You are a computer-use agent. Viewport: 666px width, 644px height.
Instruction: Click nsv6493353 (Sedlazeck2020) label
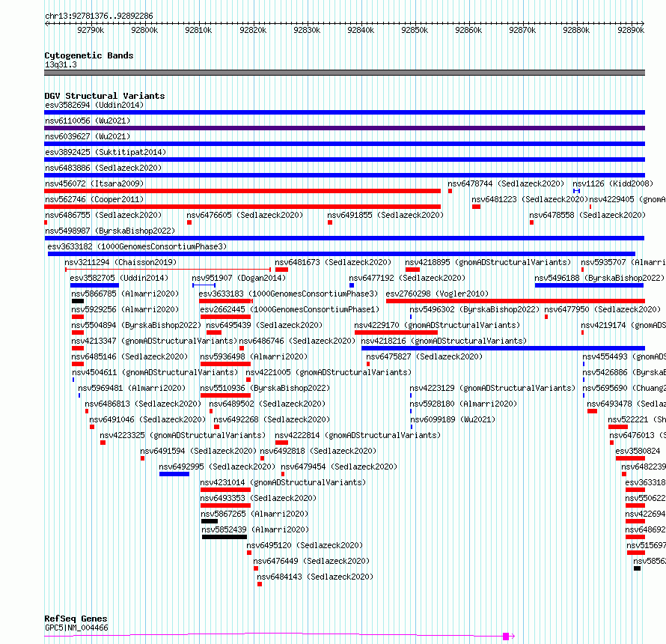tap(258, 498)
